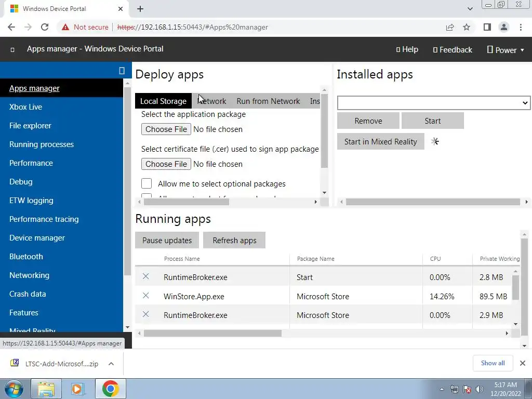Viewport: 532px width, 399px height.
Task: Close the downloads bar
Action: [523, 363]
